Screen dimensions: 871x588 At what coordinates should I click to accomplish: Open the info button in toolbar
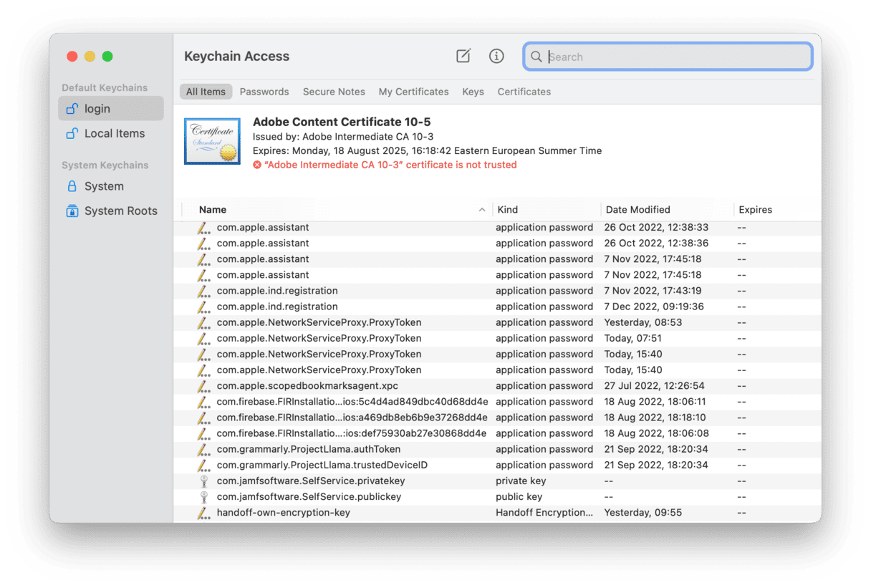point(496,56)
